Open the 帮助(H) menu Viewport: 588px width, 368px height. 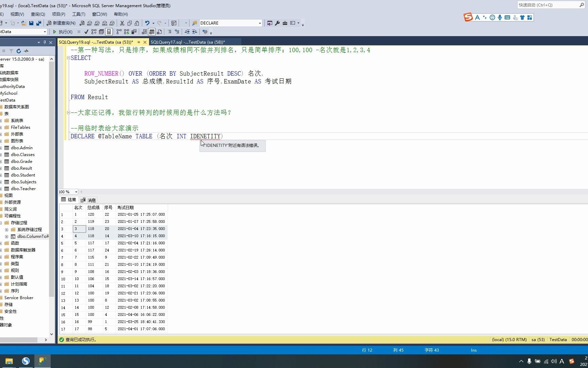pos(121,14)
